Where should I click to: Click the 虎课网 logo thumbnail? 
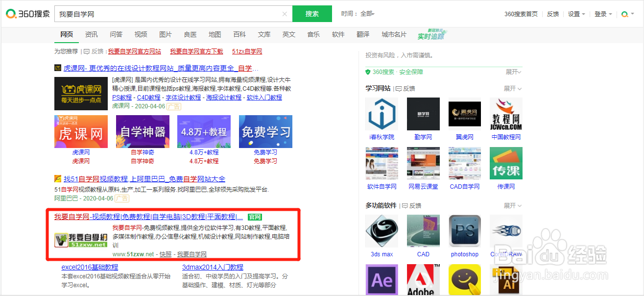click(81, 93)
